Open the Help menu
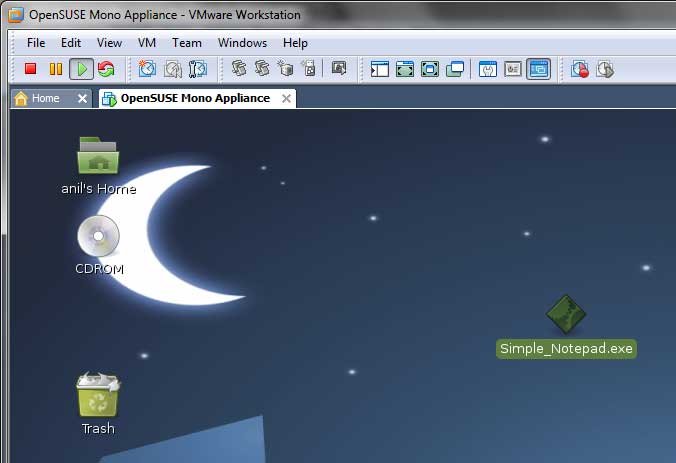Screen dimensions: 676x463 click(295, 43)
